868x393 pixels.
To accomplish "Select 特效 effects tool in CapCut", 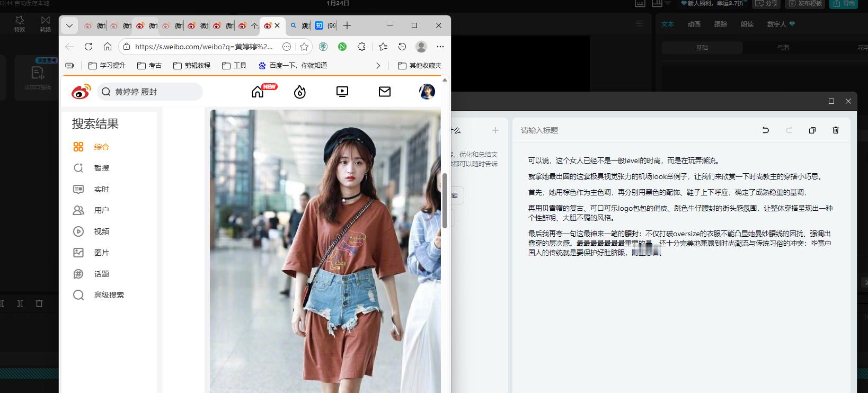I will [x=20, y=23].
